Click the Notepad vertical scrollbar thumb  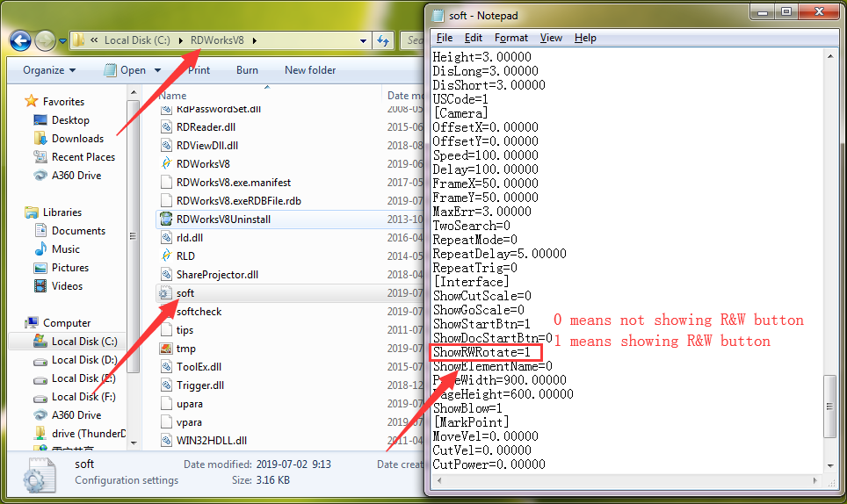pos(830,407)
